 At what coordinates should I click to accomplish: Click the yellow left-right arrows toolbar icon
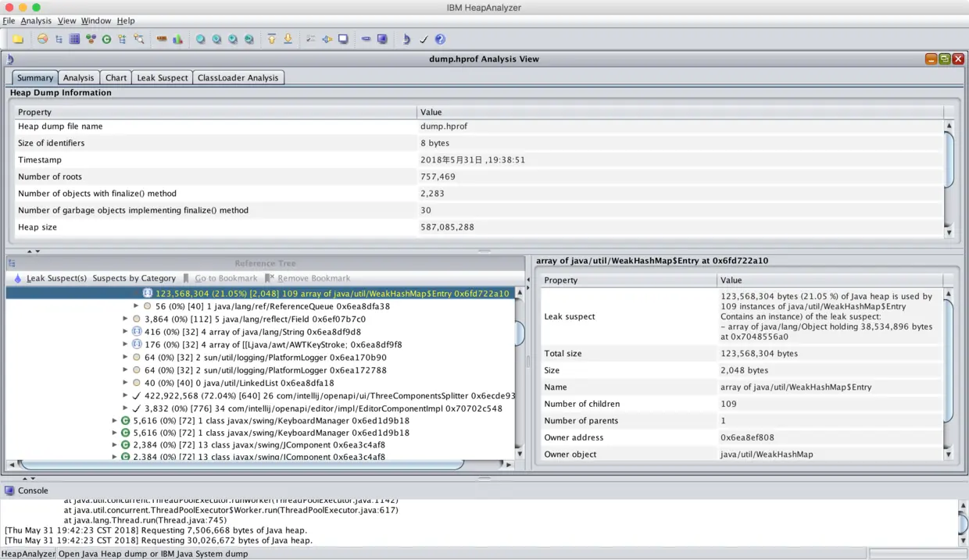tap(327, 39)
